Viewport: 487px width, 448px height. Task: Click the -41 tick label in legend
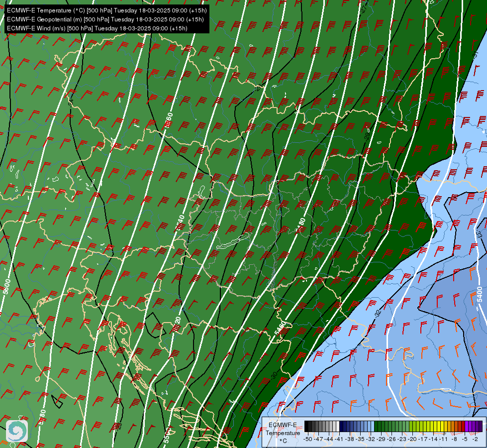(x=339, y=439)
